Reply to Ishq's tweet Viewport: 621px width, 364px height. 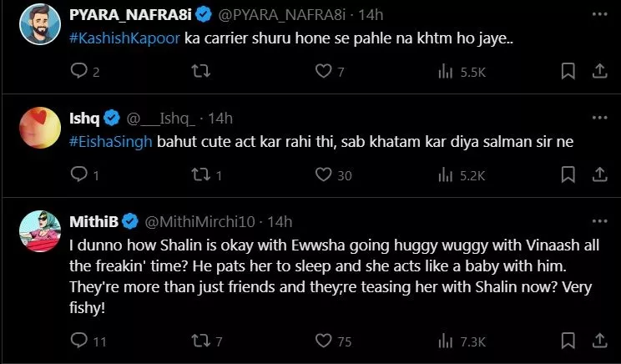coord(79,174)
